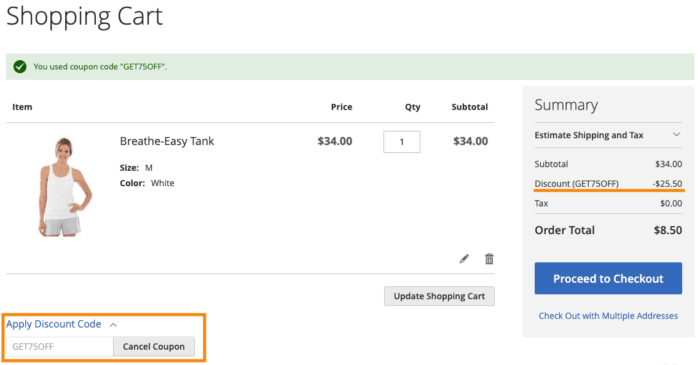Open Check Out with Multiple Addresses link
This screenshot has width=700, height=365.
608,316
